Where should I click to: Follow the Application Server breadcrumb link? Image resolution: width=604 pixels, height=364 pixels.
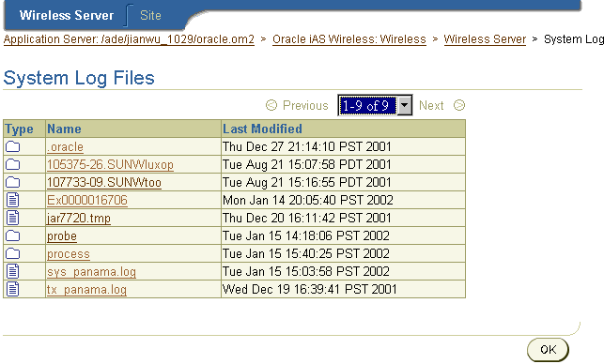pos(129,39)
